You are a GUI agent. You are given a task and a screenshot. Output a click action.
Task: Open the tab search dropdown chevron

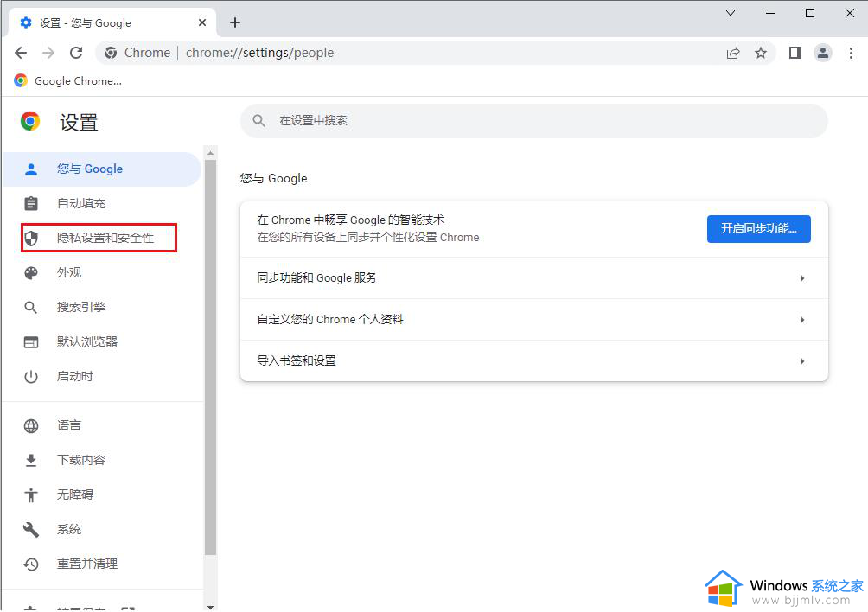[731, 13]
